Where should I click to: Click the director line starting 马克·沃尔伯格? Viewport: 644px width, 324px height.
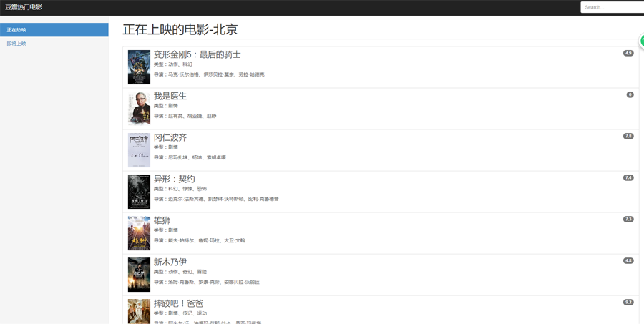pyautogui.click(x=209, y=74)
